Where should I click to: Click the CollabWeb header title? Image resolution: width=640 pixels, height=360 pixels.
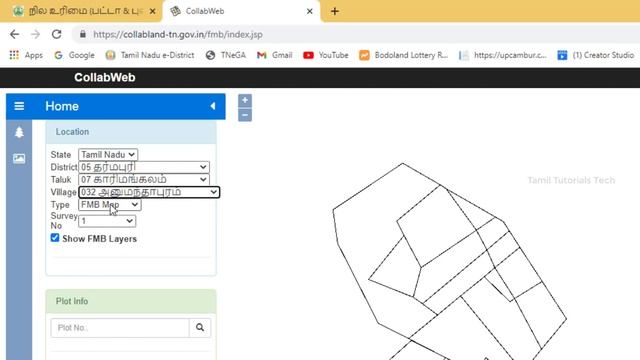pyautogui.click(x=105, y=78)
